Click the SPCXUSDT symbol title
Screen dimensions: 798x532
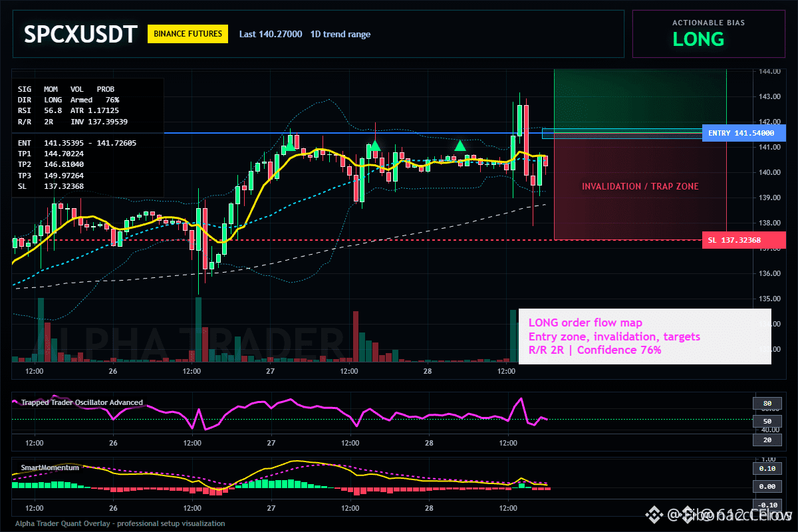click(x=80, y=34)
